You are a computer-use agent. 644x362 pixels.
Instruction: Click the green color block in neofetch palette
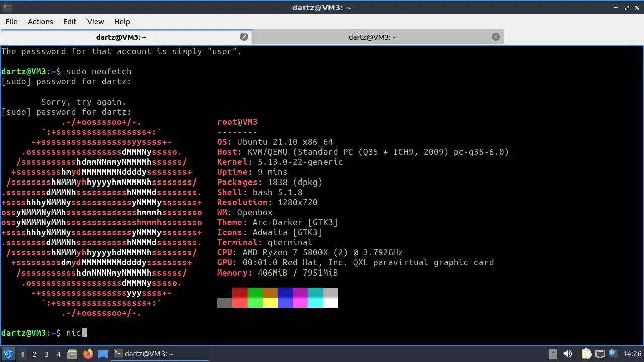(255, 298)
